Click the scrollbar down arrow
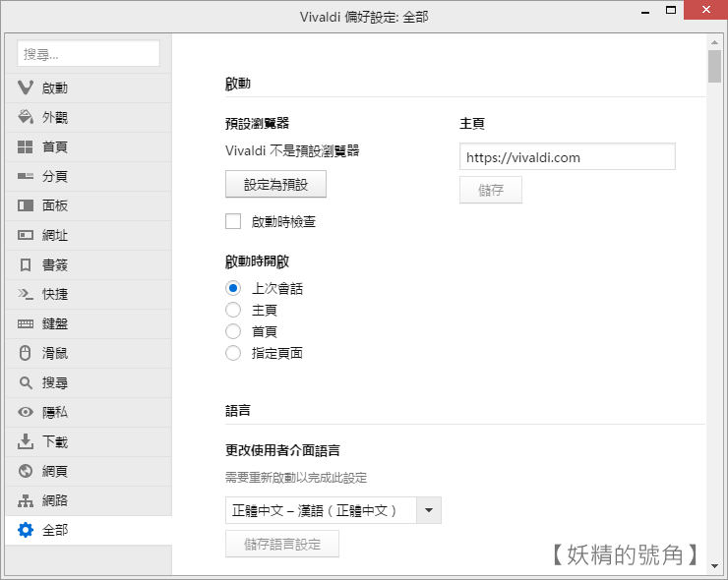This screenshot has height=580, width=728. (x=714, y=566)
